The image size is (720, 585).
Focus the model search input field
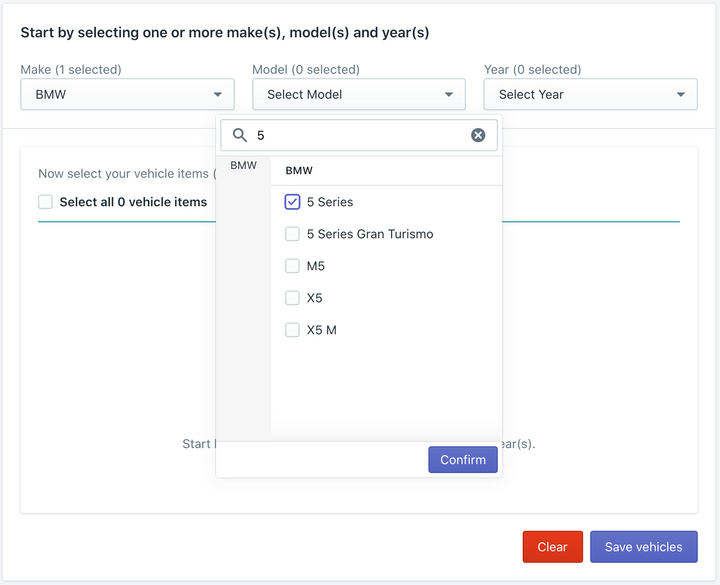(x=359, y=135)
